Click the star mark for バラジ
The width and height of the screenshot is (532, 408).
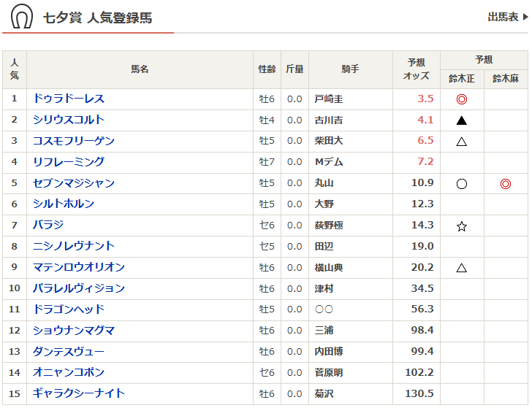pyautogui.click(x=461, y=226)
